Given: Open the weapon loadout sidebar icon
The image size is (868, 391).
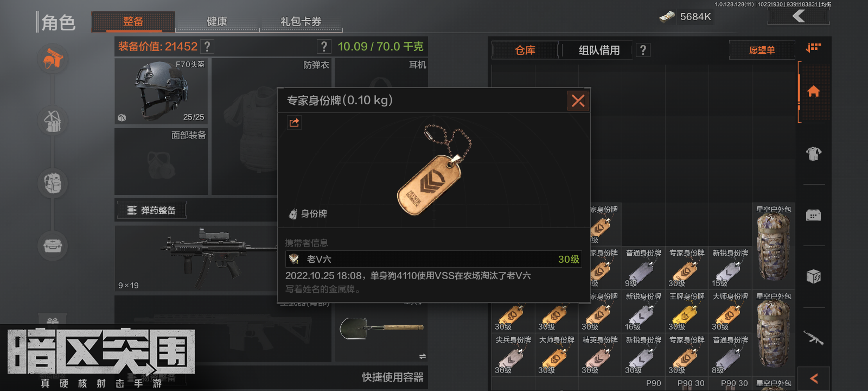Looking at the screenshot, I should tap(53, 59).
